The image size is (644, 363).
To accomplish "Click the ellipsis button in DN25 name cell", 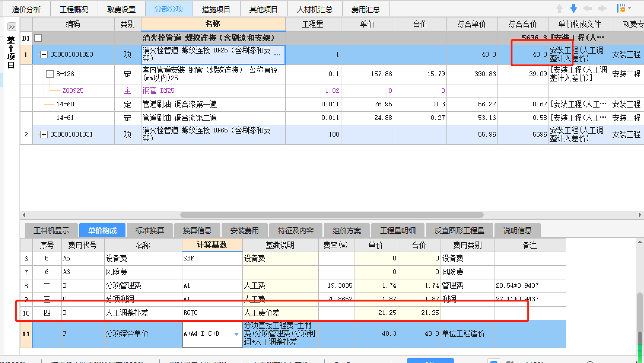I will pyautogui.click(x=277, y=55).
